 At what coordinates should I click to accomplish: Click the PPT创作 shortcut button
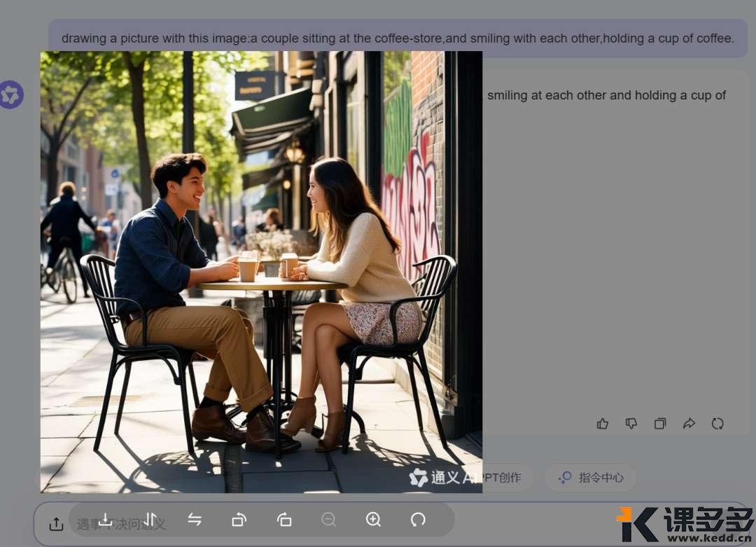(x=505, y=478)
